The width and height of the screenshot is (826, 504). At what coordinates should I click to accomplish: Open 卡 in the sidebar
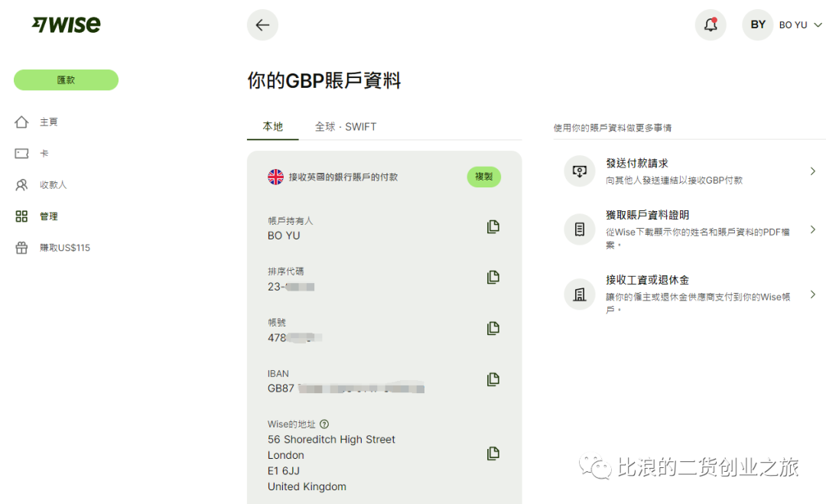[44, 153]
